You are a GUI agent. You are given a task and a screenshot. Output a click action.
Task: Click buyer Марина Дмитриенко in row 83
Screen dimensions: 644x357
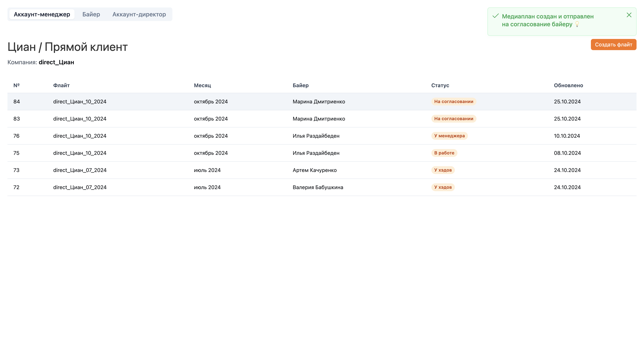pos(319,119)
